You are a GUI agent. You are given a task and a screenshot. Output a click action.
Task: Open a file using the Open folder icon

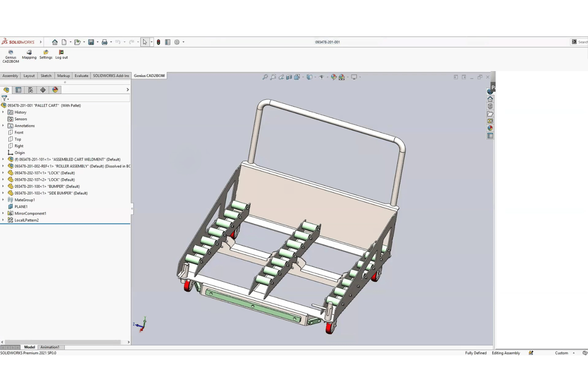77,42
